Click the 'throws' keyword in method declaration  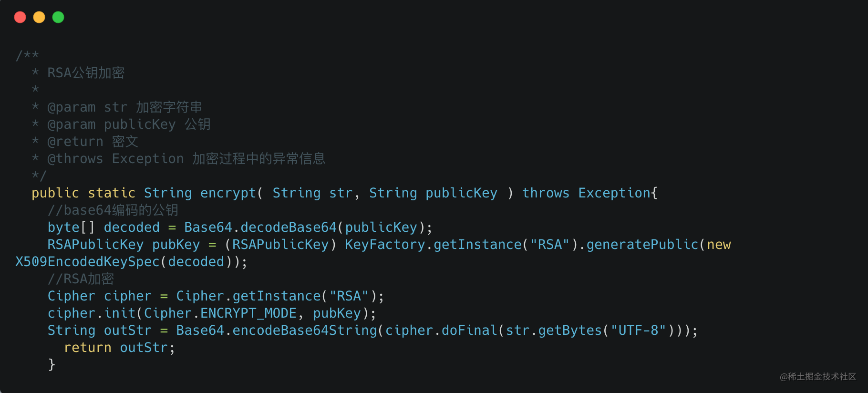tap(546, 193)
